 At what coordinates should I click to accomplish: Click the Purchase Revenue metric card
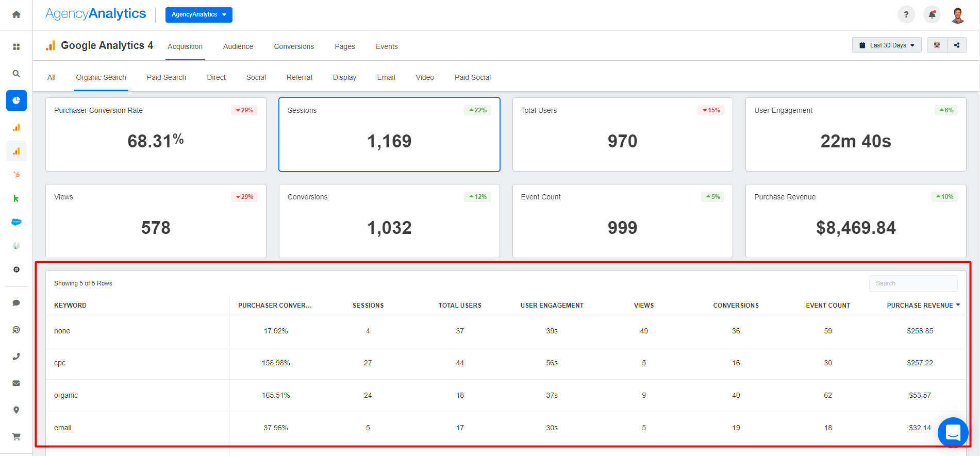pos(855,221)
